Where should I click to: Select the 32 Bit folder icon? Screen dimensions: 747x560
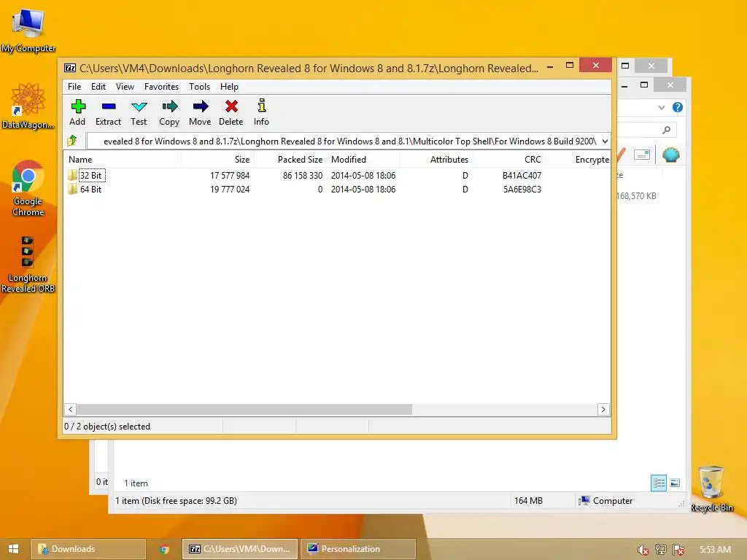click(72, 175)
